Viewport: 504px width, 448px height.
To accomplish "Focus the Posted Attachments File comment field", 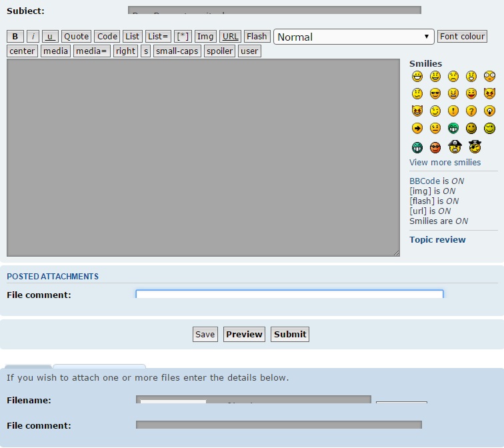I will click(289, 294).
